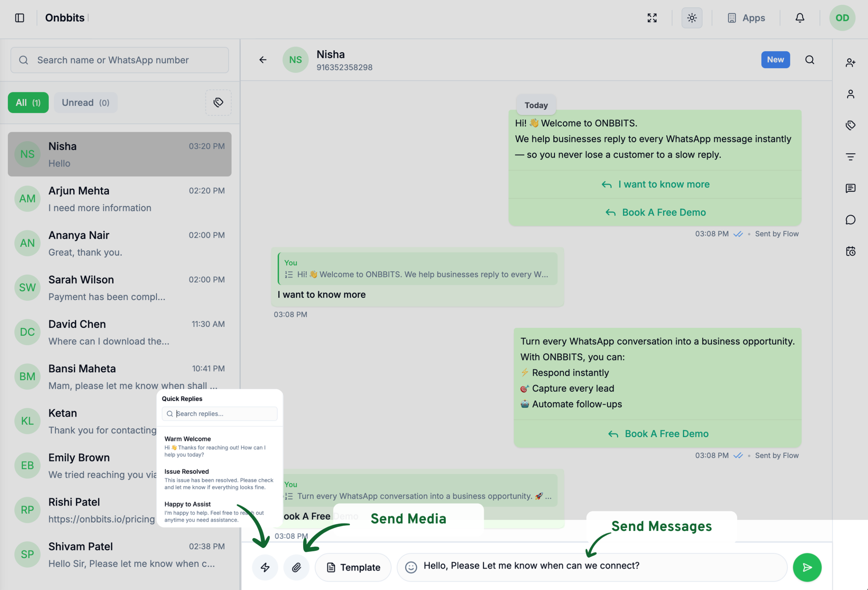This screenshot has height=590, width=868.
Task: Click the search name or WhatsApp number field
Action: click(119, 60)
